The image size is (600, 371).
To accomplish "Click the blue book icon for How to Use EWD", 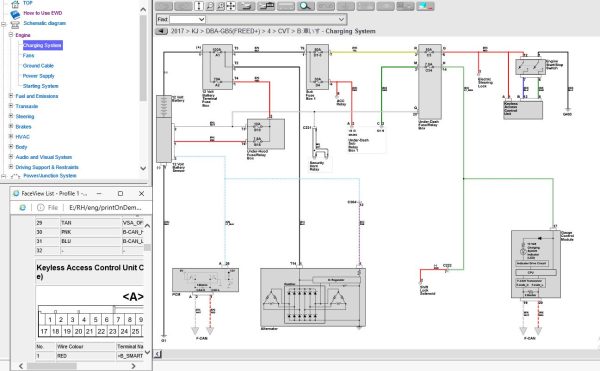I will (x=15, y=15).
